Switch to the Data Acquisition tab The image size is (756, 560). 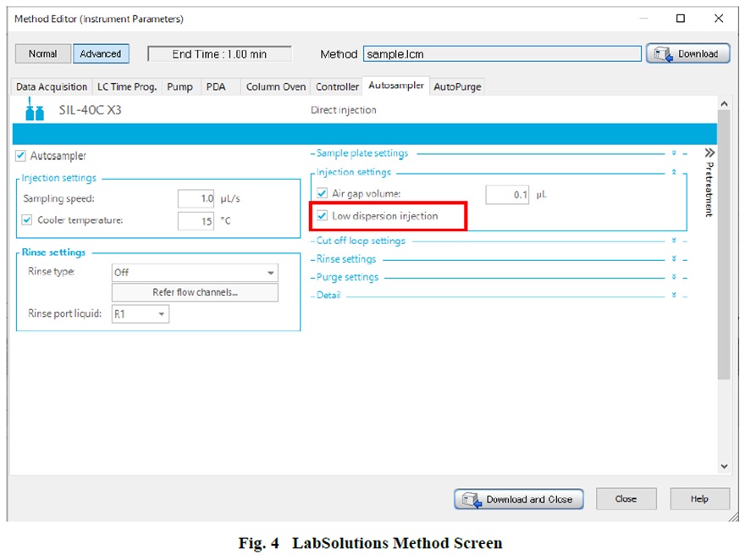pyautogui.click(x=52, y=86)
